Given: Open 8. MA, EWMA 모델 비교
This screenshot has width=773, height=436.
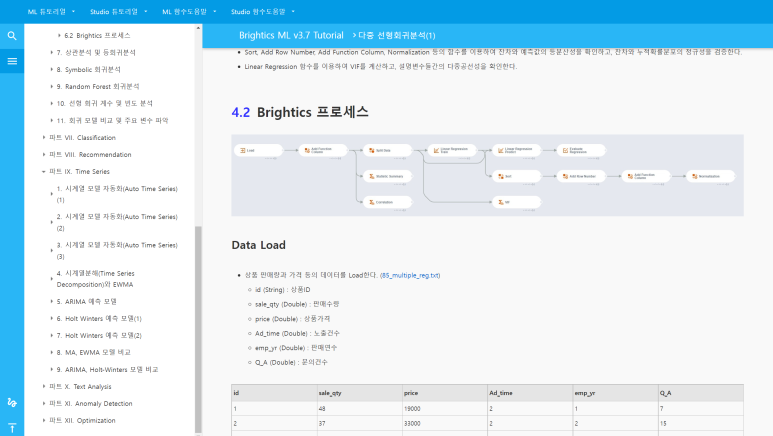Looking at the screenshot, I should click(x=94, y=353).
